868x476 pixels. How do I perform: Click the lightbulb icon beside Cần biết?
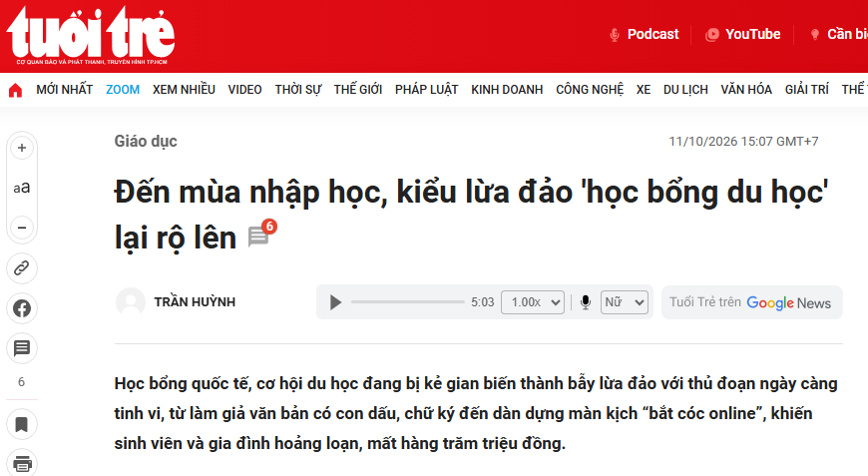(x=815, y=35)
